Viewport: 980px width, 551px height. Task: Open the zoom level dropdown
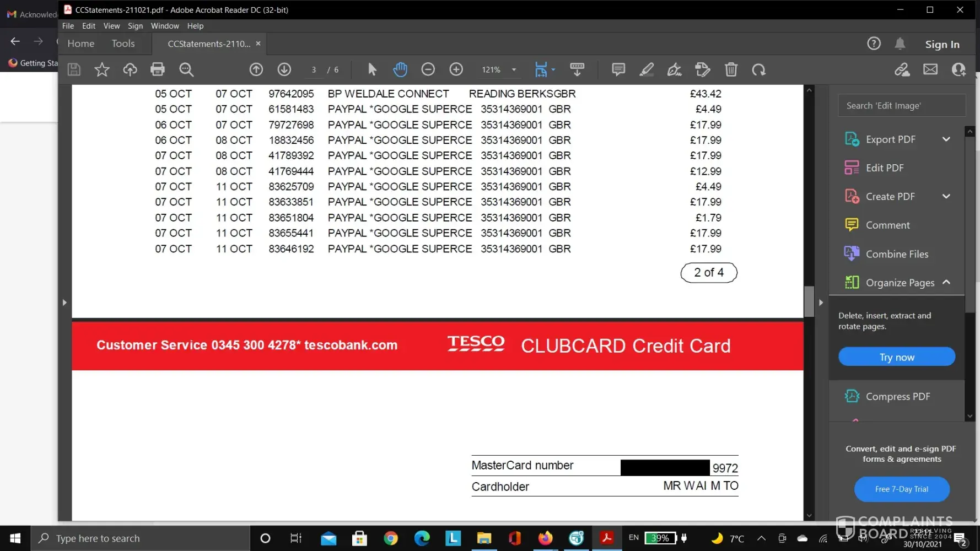[514, 70]
